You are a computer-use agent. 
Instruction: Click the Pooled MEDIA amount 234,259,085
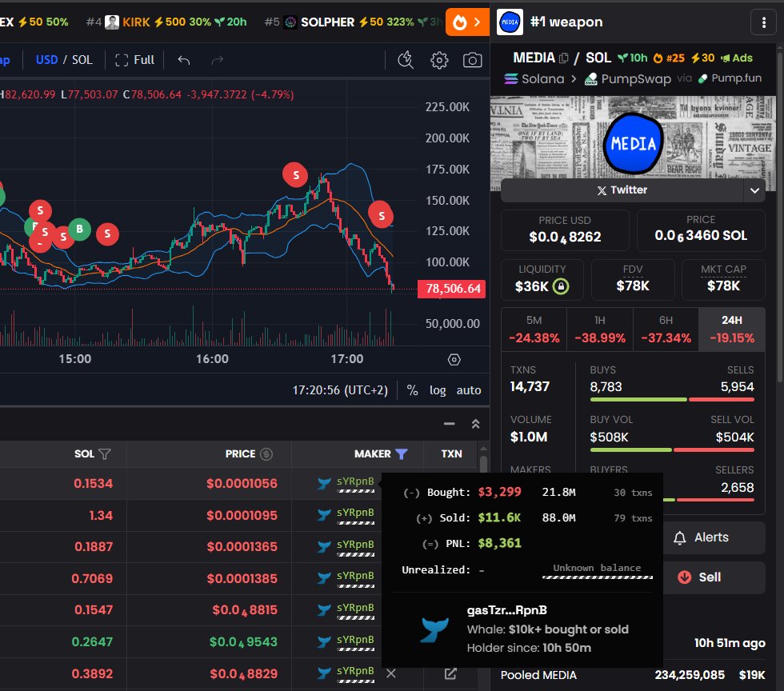pos(690,675)
